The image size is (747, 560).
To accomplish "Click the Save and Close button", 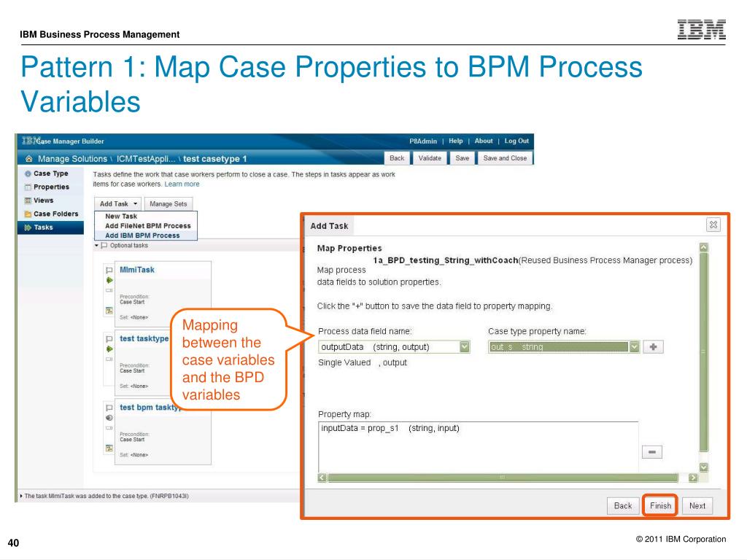I will [x=505, y=158].
